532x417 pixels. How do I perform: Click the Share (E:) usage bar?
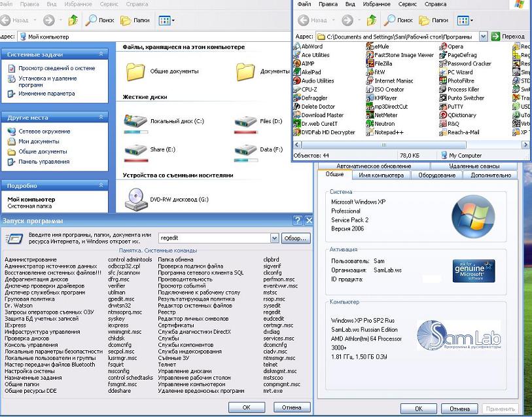tap(136, 160)
